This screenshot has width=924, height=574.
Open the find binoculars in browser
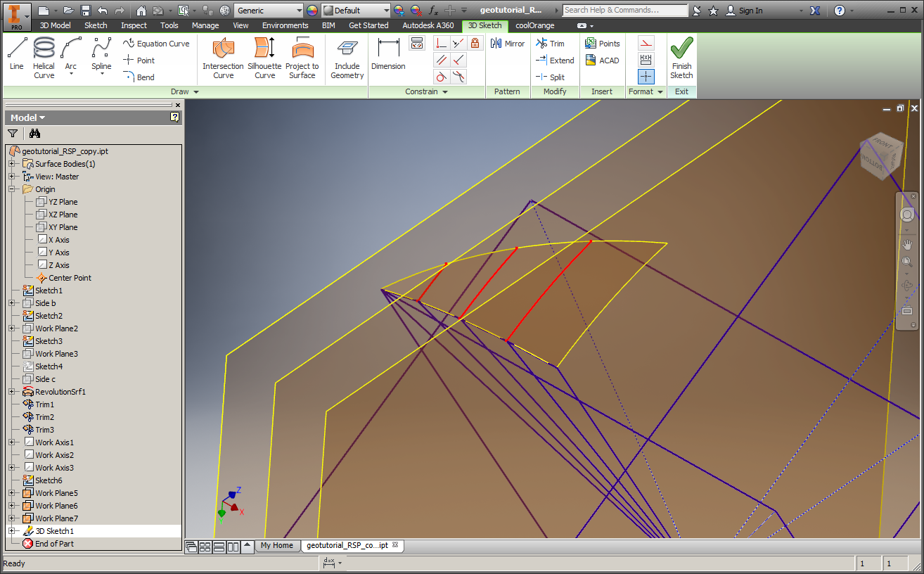34,133
